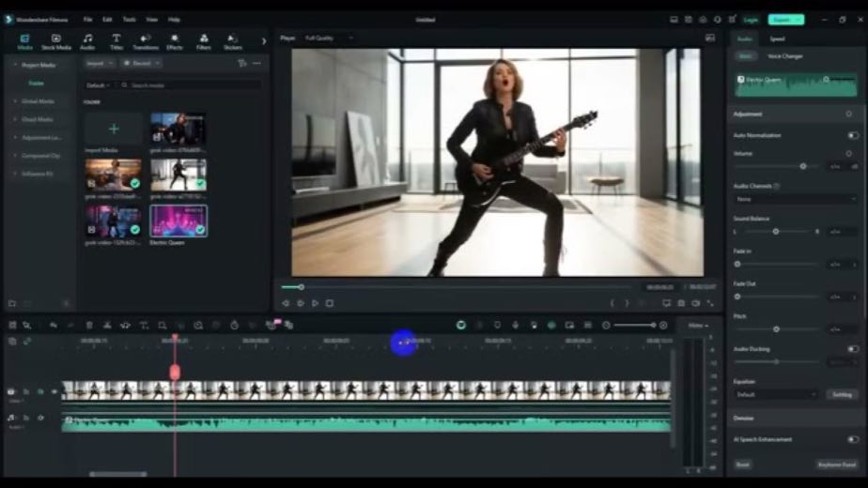This screenshot has width=868, height=488.
Task: Click the Import Media plus tile
Action: click(114, 129)
